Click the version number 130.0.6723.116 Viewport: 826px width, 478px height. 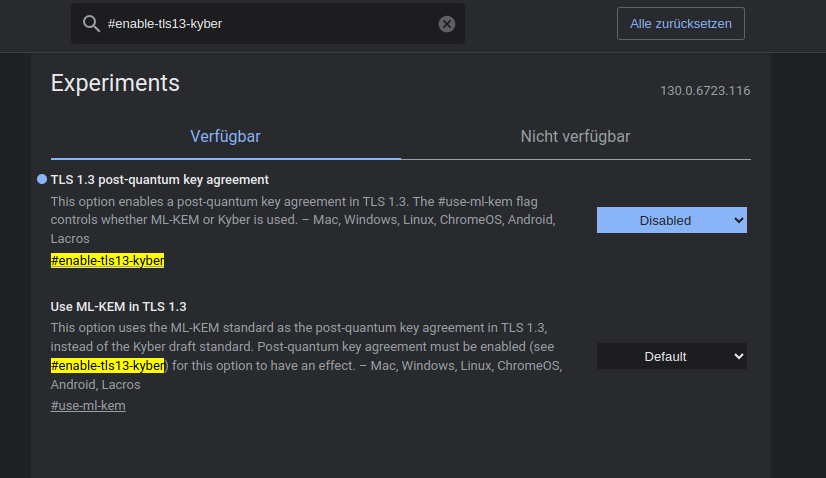pos(704,91)
